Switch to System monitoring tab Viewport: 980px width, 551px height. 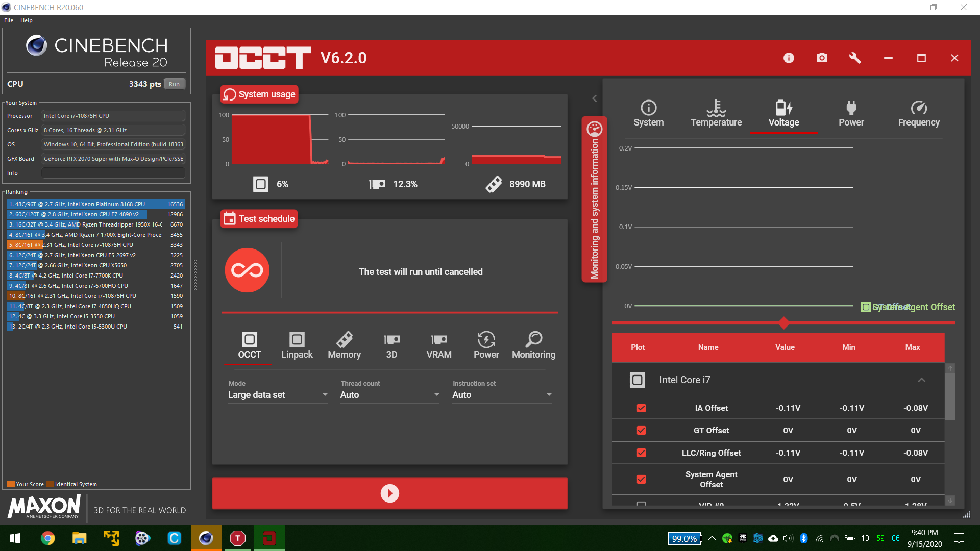649,114
